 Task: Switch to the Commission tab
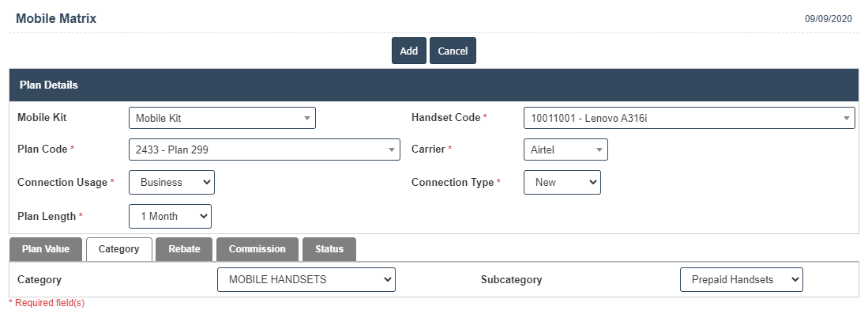[257, 249]
